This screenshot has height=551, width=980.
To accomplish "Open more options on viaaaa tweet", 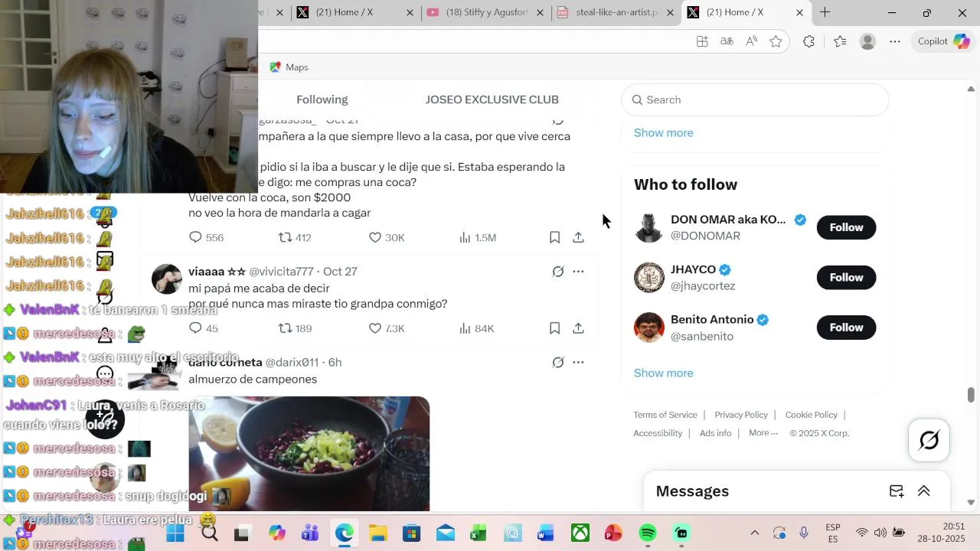I will 578,271.
